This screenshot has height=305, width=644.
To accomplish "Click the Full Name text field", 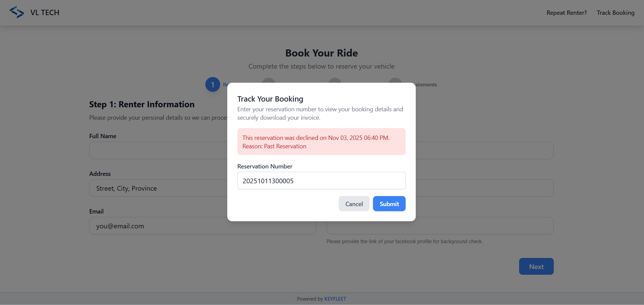I will point(158,150).
